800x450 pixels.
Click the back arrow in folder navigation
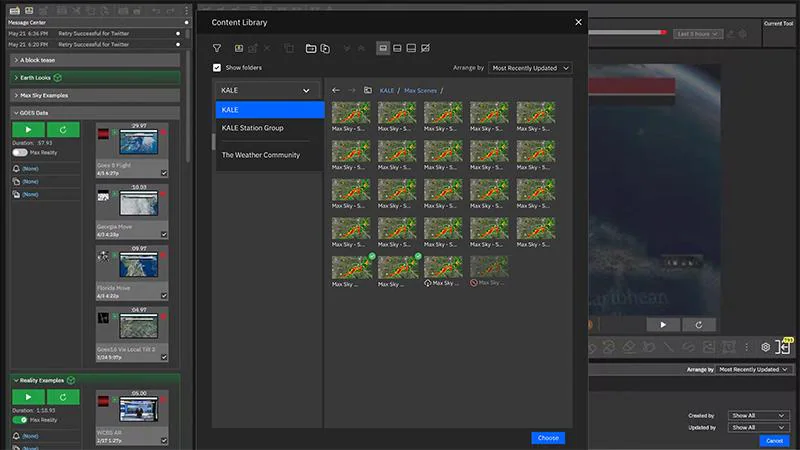click(336, 90)
